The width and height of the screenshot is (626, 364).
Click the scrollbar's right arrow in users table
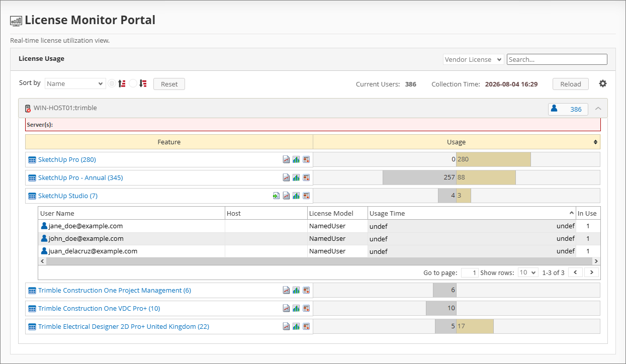click(x=596, y=261)
